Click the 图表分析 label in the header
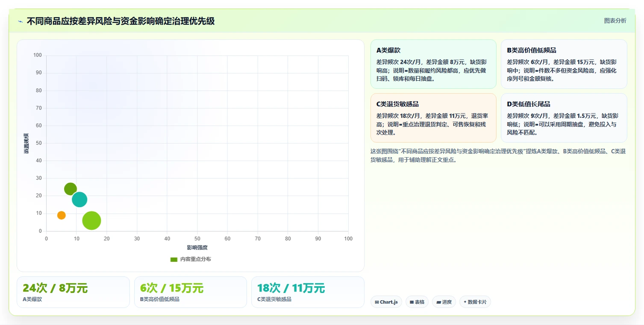 (x=615, y=20)
